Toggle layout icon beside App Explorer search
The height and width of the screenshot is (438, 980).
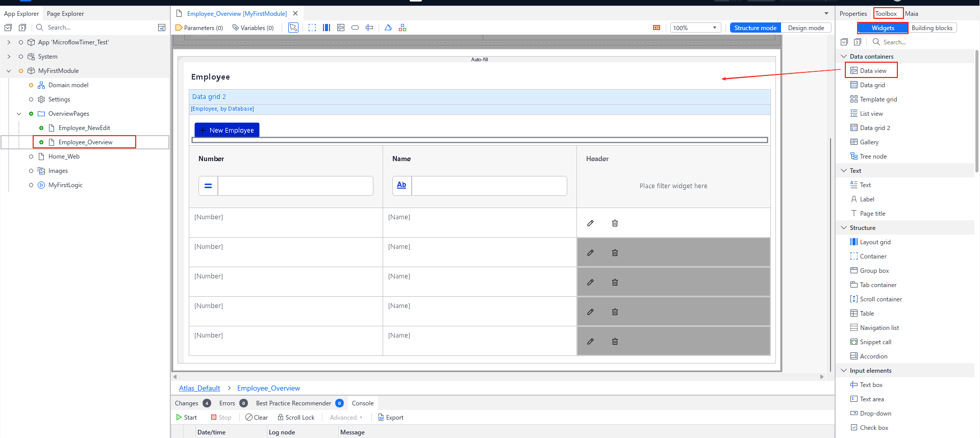tap(162, 28)
